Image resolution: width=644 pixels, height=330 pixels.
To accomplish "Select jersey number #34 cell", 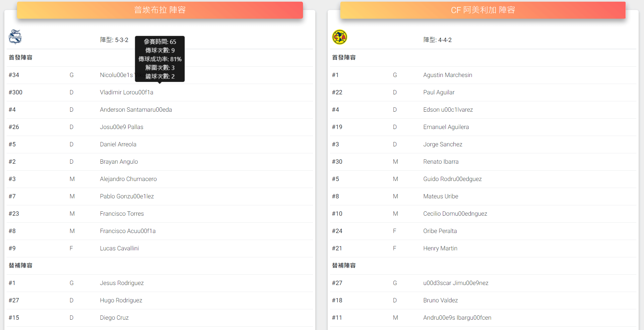I will pyautogui.click(x=14, y=75).
